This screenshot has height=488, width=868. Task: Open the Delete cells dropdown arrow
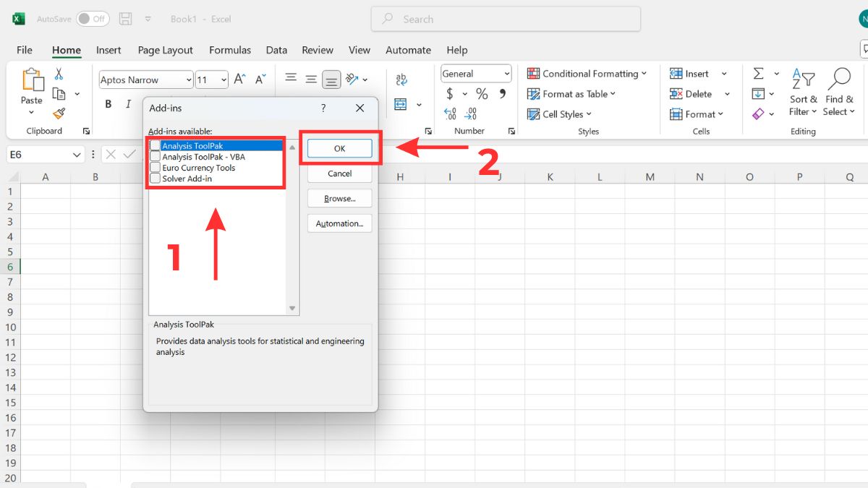point(727,94)
